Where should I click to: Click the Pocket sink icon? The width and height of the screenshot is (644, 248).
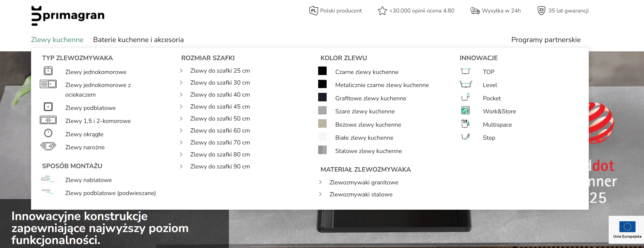tap(465, 97)
